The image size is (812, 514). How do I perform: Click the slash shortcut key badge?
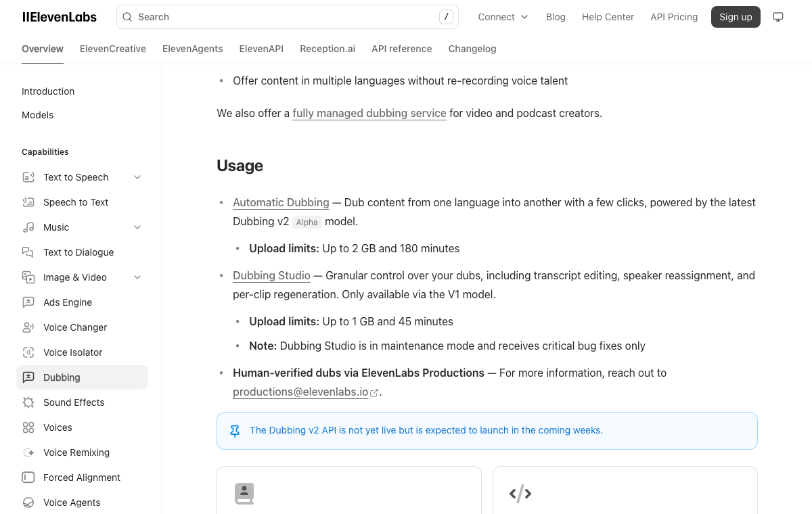[x=446, y=17]
